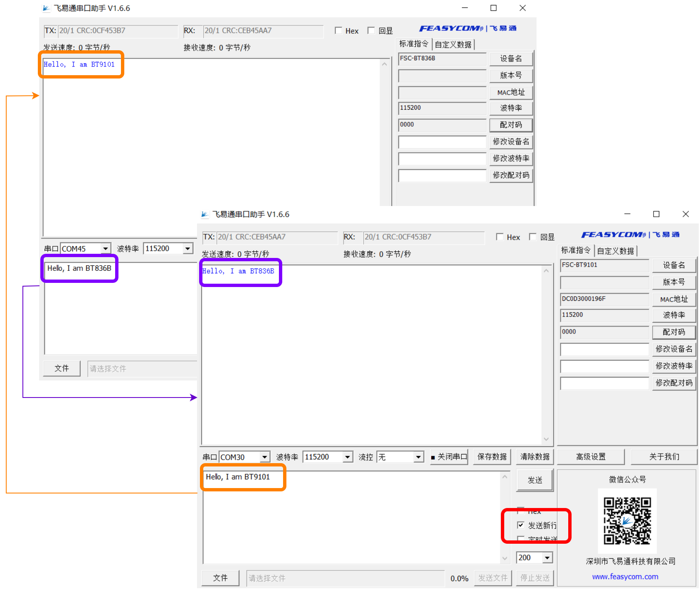Switch to the 自定义数据 tab in the front window
This screenshot has width=700, height=589.
(x=616, y=251)
